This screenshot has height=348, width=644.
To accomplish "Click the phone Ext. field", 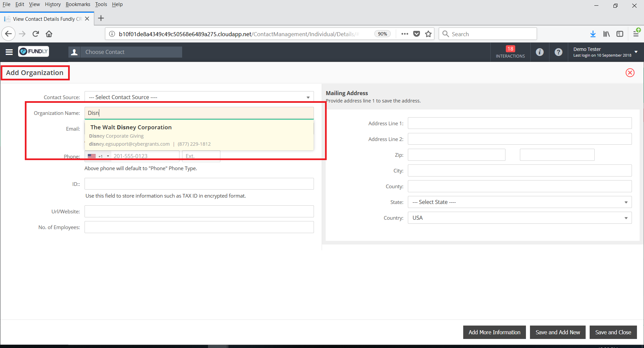I will click(201, 156).
